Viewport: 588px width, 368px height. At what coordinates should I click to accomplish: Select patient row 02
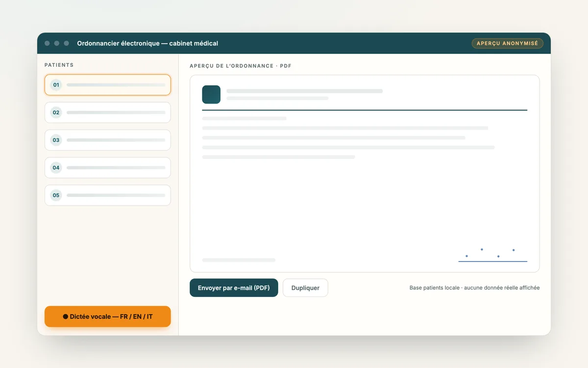coord(108,112)
